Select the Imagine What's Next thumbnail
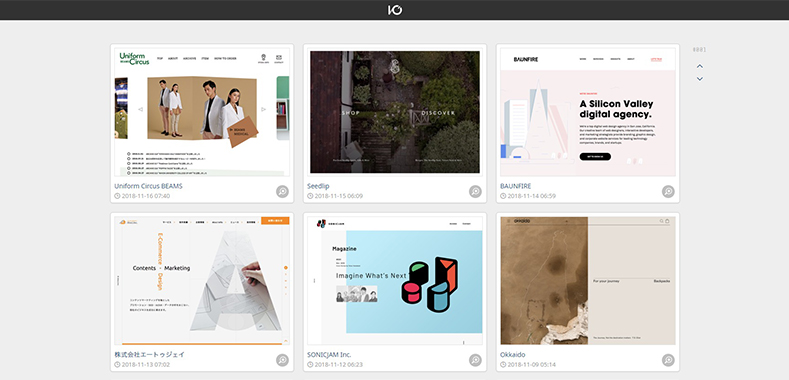The width and height of the screenshot is (789, 380). click(x=394, y=280)
